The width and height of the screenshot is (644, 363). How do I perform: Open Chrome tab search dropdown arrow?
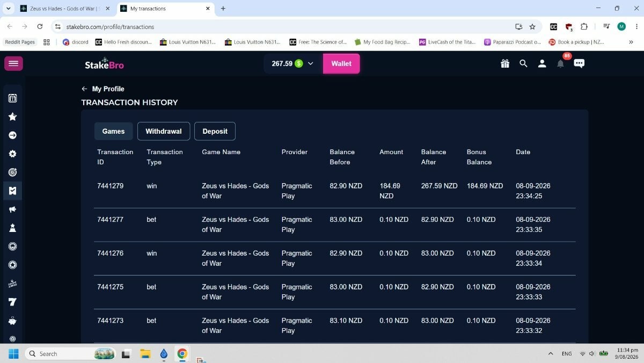[x=8, y=8]
